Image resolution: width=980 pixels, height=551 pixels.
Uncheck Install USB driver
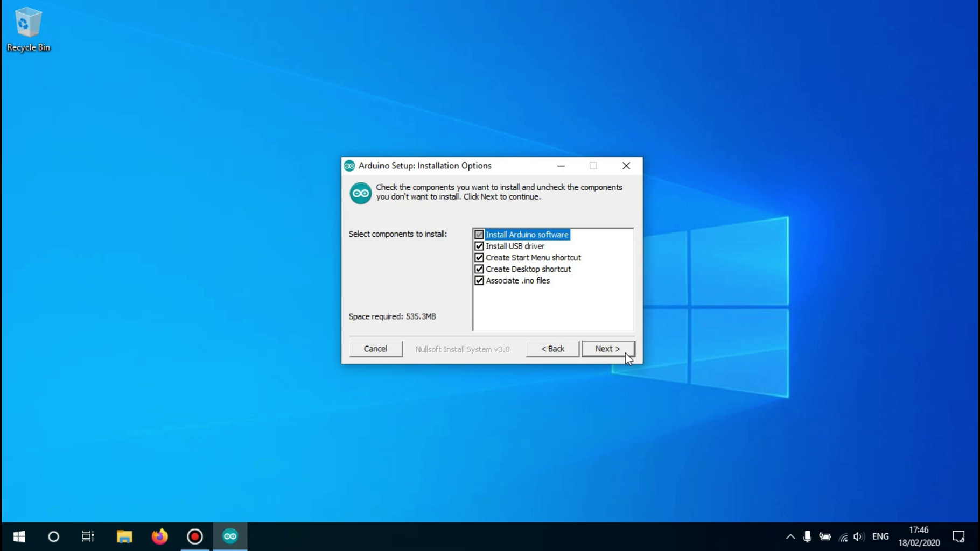click(x=479, y=246)
